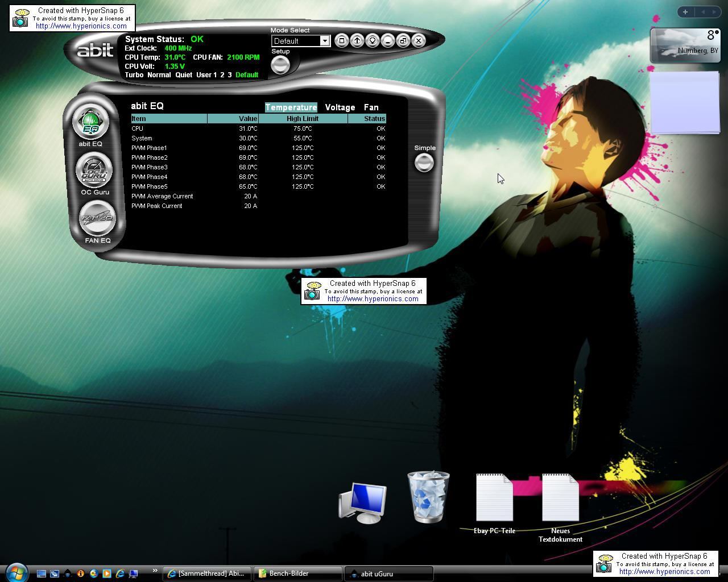Open the Windows Start orb
This screenshot has width=728, height=582.
tap(16, 573)
